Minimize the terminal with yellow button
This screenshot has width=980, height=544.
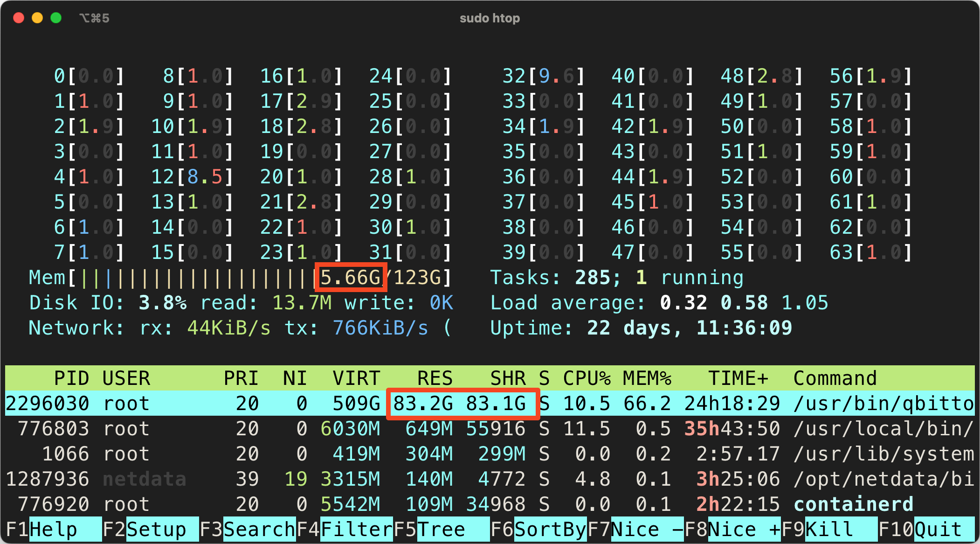pos(37,18)
